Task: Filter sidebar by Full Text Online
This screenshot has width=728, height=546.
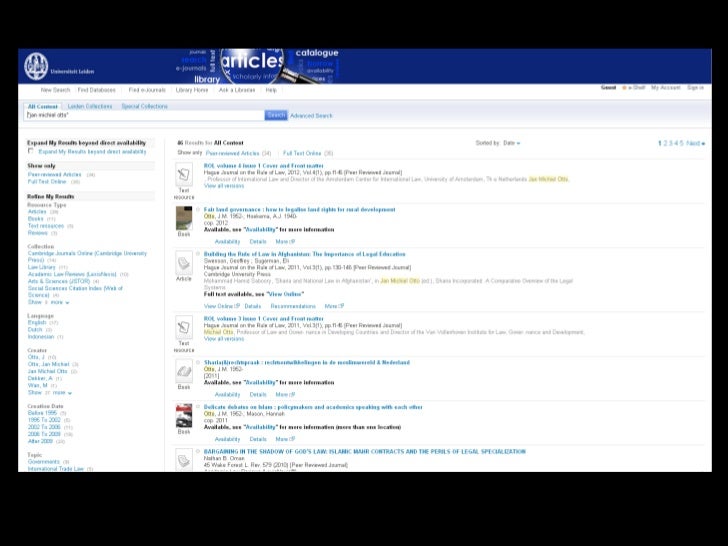Action: [x=47, y=182]
